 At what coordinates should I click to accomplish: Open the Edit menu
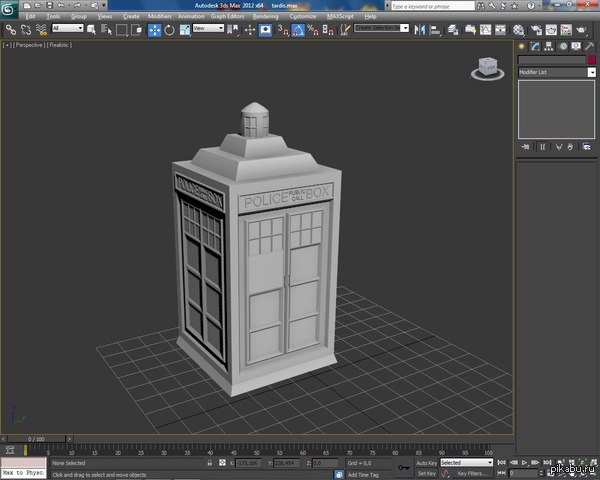[30, 16]
